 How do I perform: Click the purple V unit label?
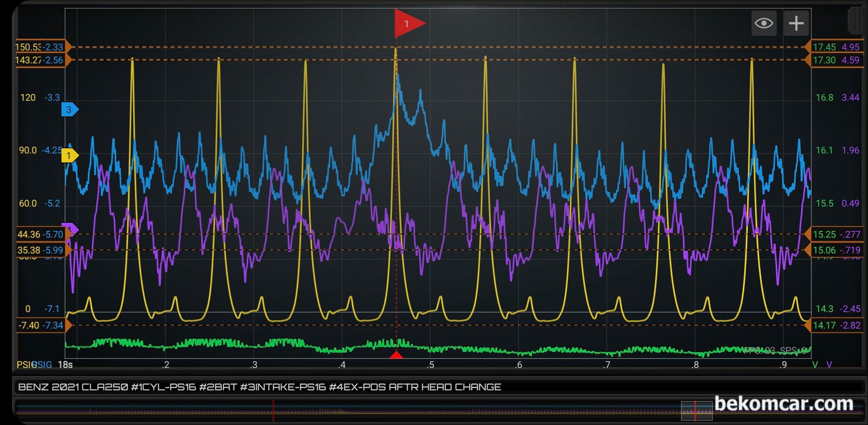pyautogui.click(x=829, y=365)
